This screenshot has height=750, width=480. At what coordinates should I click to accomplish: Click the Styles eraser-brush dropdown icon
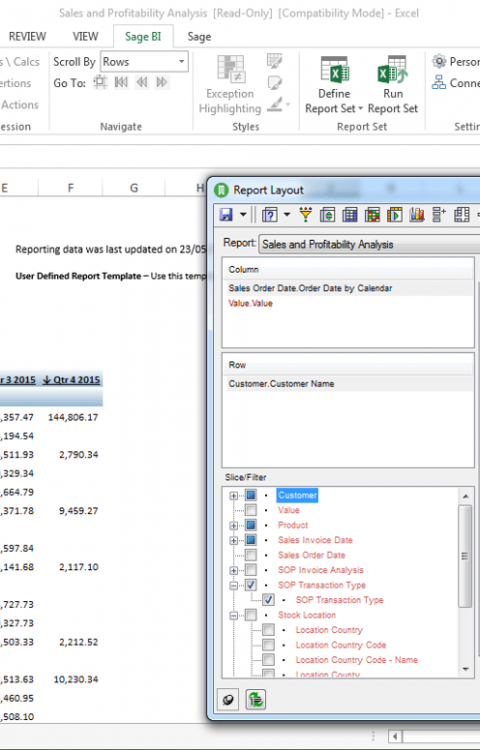[278, 104]
